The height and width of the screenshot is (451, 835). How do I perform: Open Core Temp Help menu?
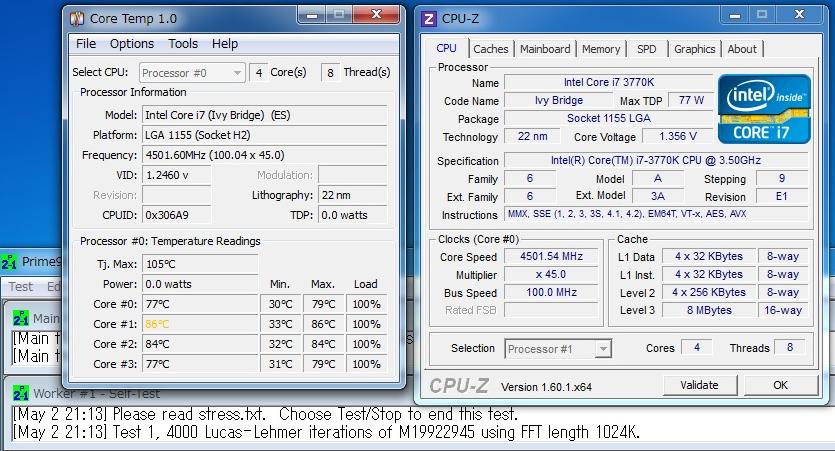(225, 44)
